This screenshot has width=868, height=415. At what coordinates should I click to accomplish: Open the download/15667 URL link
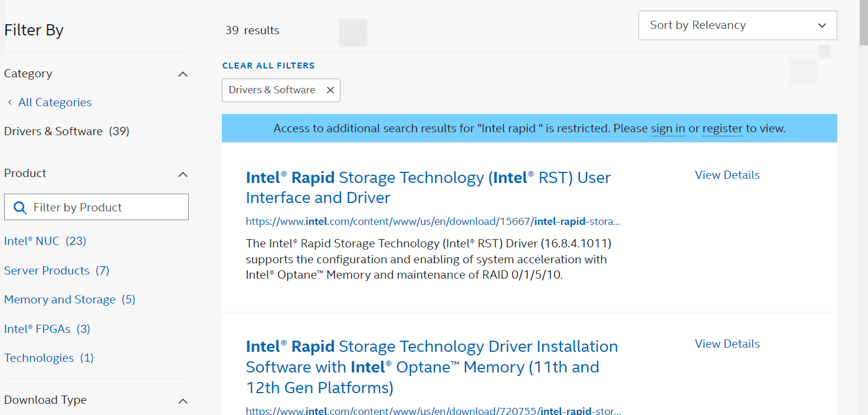tap(434, 221)
